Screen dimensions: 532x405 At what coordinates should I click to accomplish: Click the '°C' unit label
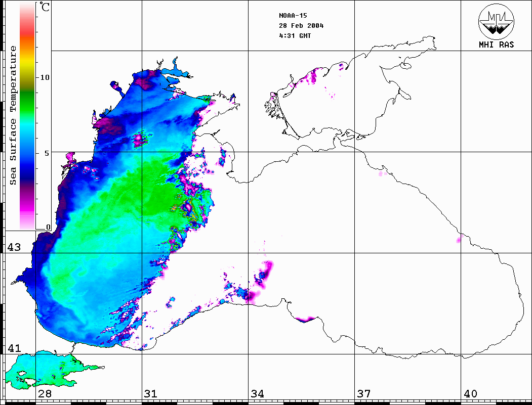click(x=45, y=7)
